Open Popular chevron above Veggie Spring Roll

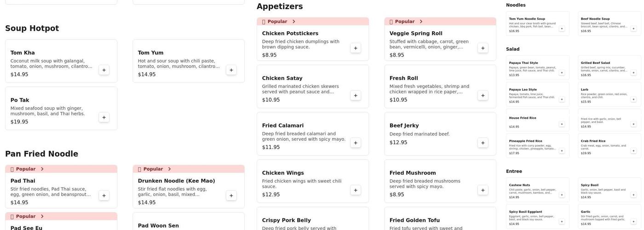[x=421, y=22]
